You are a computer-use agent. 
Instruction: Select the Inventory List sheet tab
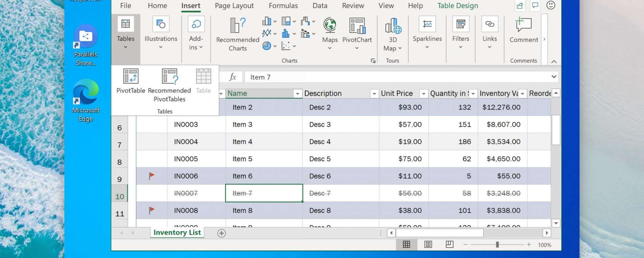click(x=177, y=233)
